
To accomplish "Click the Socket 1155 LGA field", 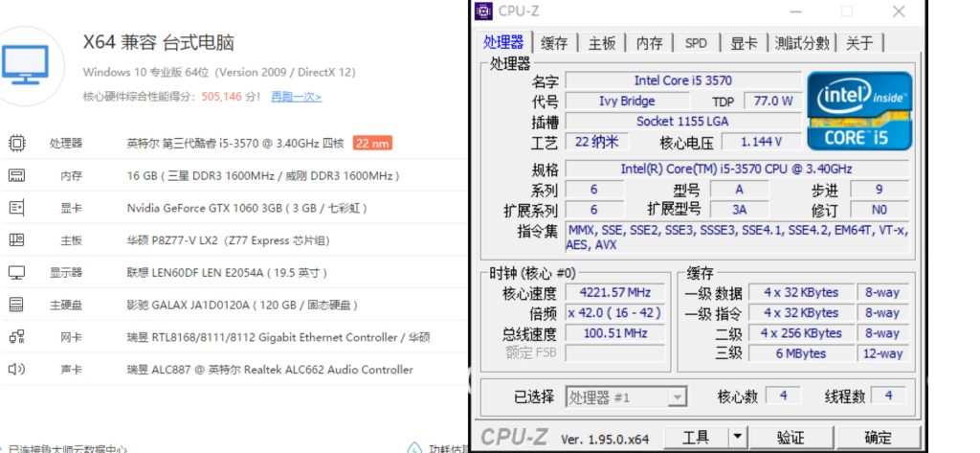I will pos(683,122).
